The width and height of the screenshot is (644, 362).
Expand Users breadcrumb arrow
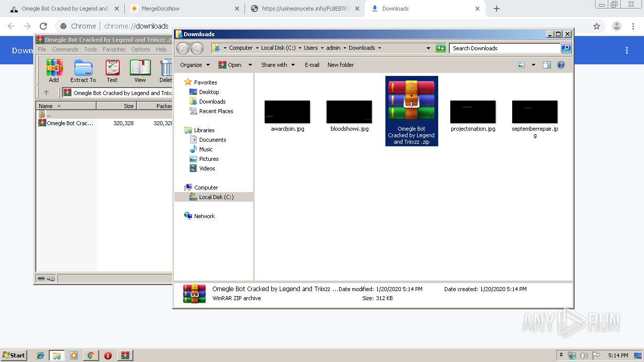(x=322, y=48)
